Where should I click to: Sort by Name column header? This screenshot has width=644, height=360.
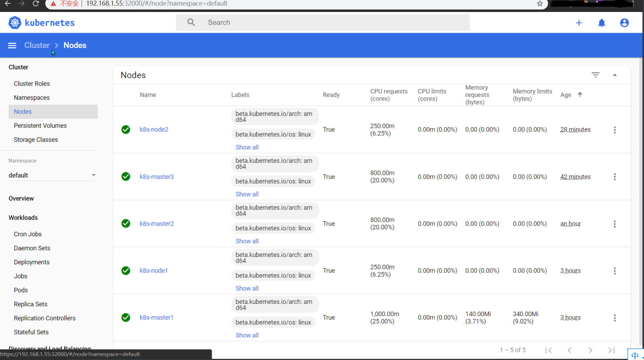click(x=148, y=95)
